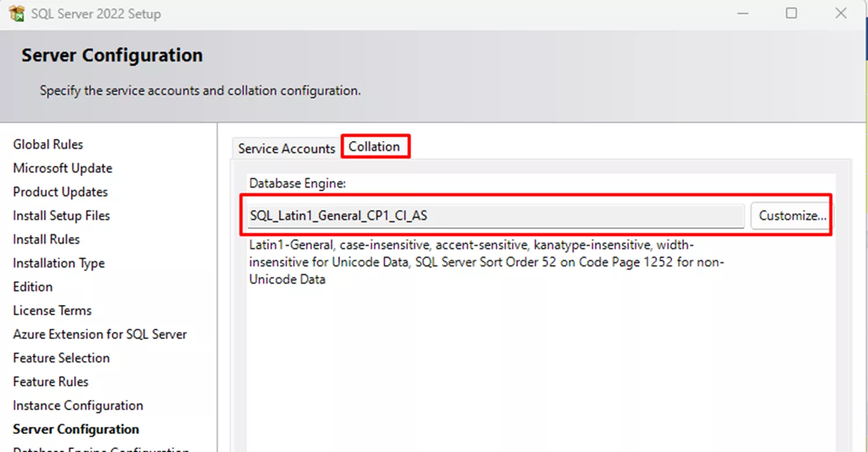
Task: Click the SQL_Latin1_General_CP1_CI_AS collation field
Action: click(x=496, y=216)
